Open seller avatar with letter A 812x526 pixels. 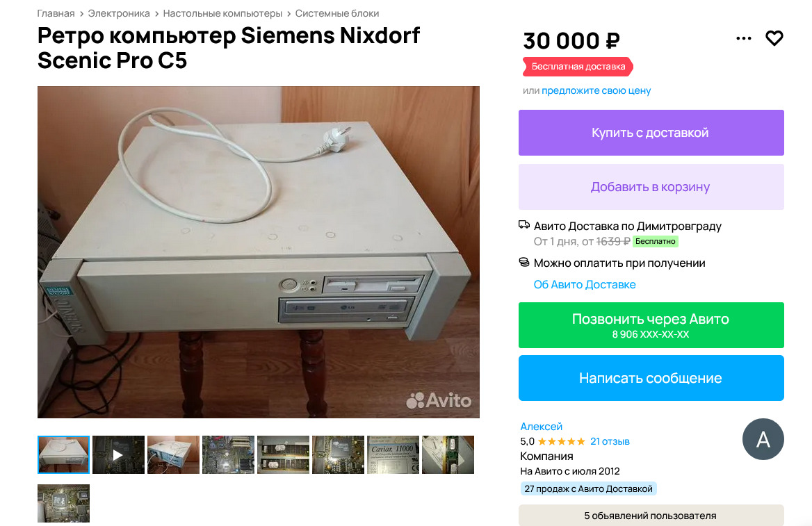click(x=763, y=439)
